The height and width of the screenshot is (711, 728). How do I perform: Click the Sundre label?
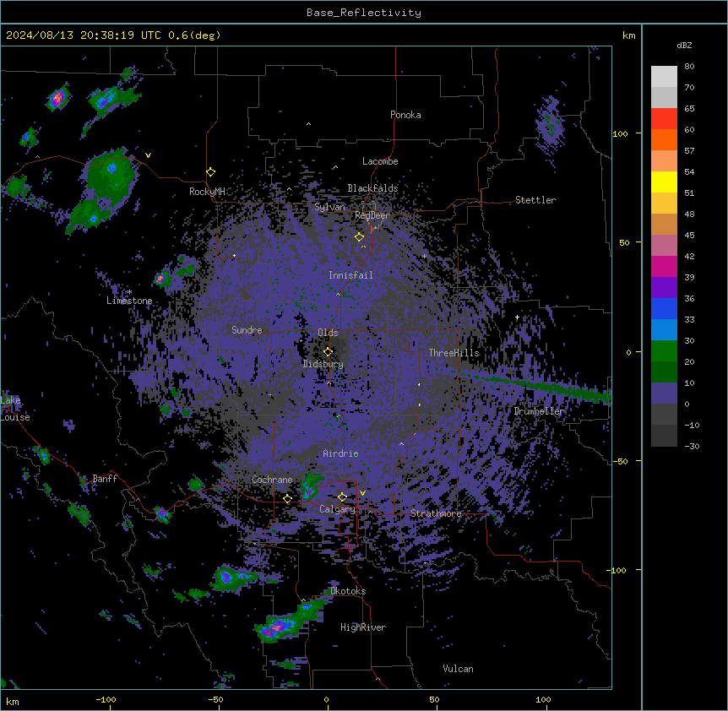coord(247,330)
